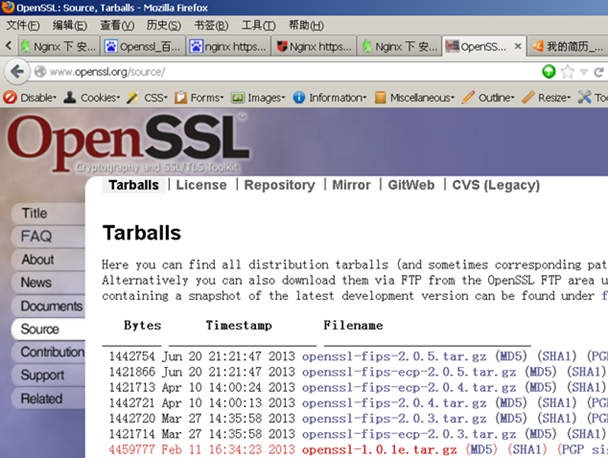Click the green go arrow in address bar
The height and width of the screenshot is (458, 608).
click(549, 72)
